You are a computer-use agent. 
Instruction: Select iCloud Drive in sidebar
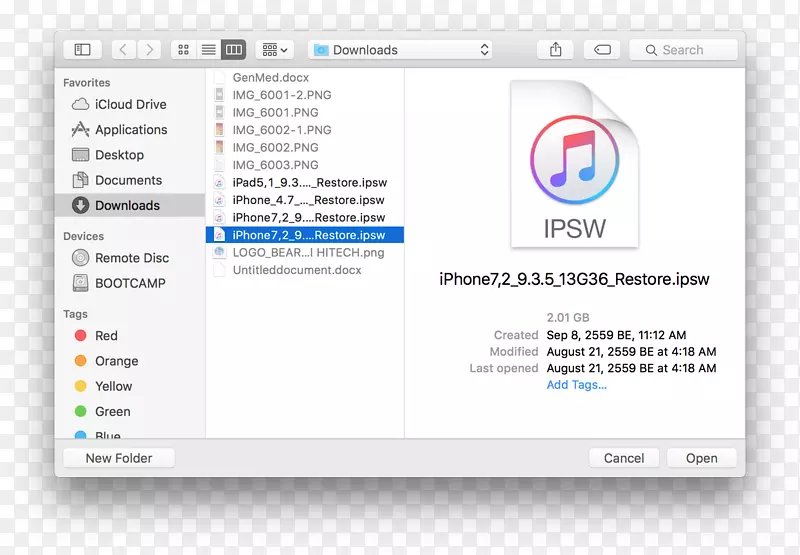(130, 104)
